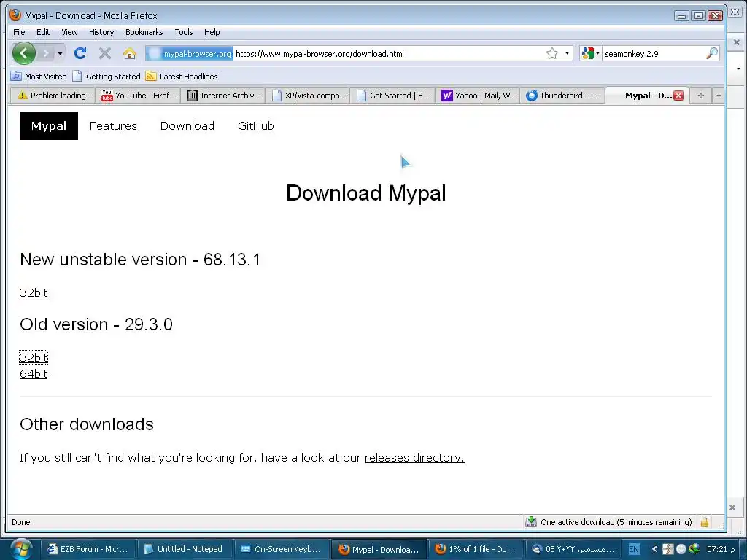Open a new tab with plus button

701,96
